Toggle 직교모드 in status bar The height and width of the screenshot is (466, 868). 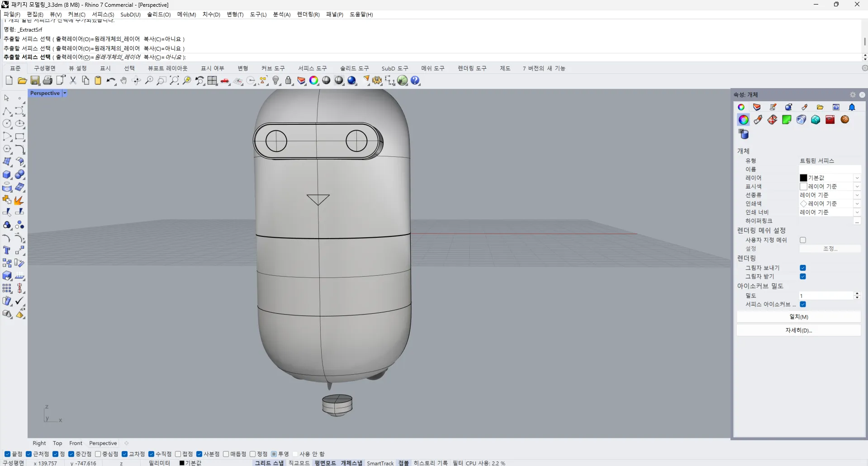(299, 463)
